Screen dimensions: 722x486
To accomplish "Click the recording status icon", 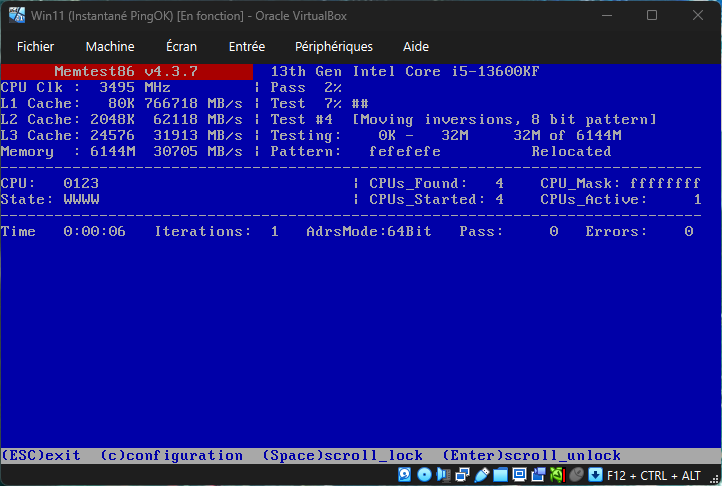I will (x=538, y=475).
